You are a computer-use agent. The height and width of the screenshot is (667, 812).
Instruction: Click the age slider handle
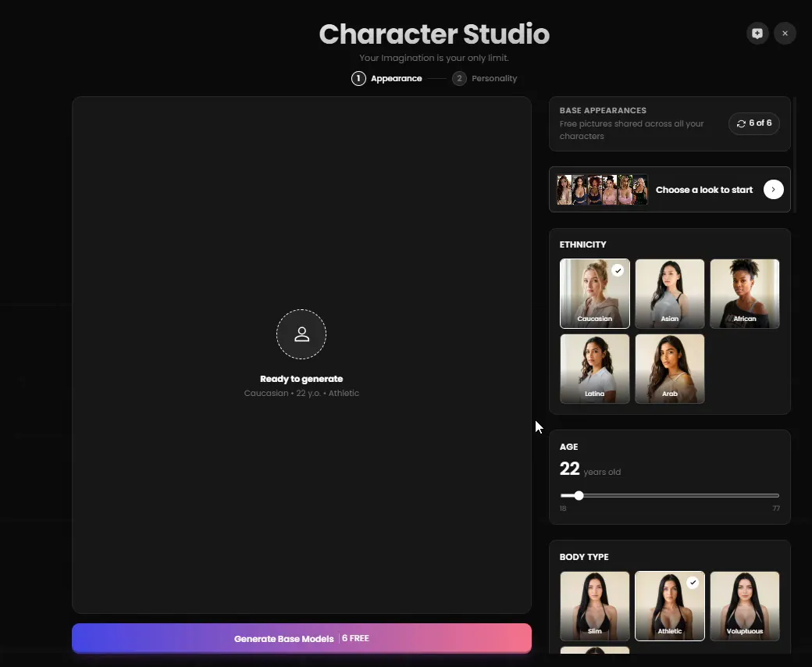579,496
